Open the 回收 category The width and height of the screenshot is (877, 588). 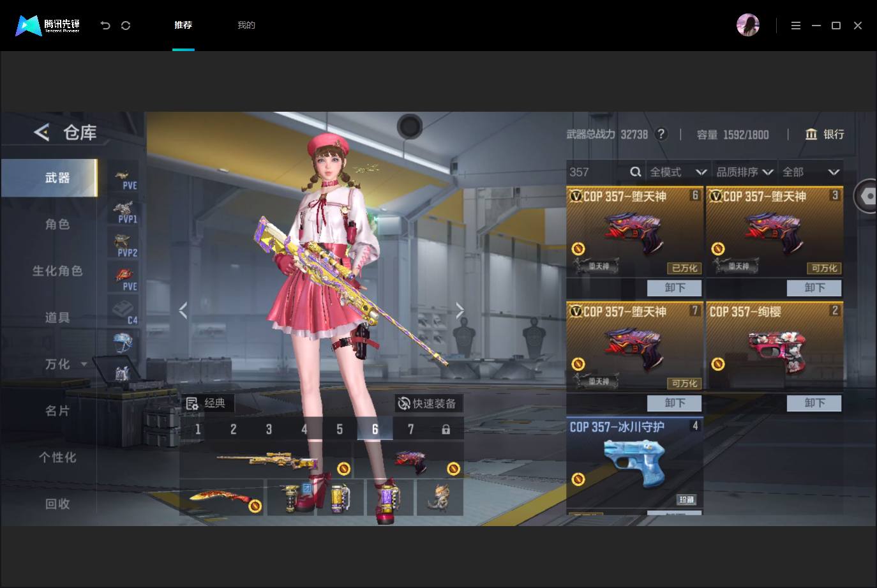57,504
